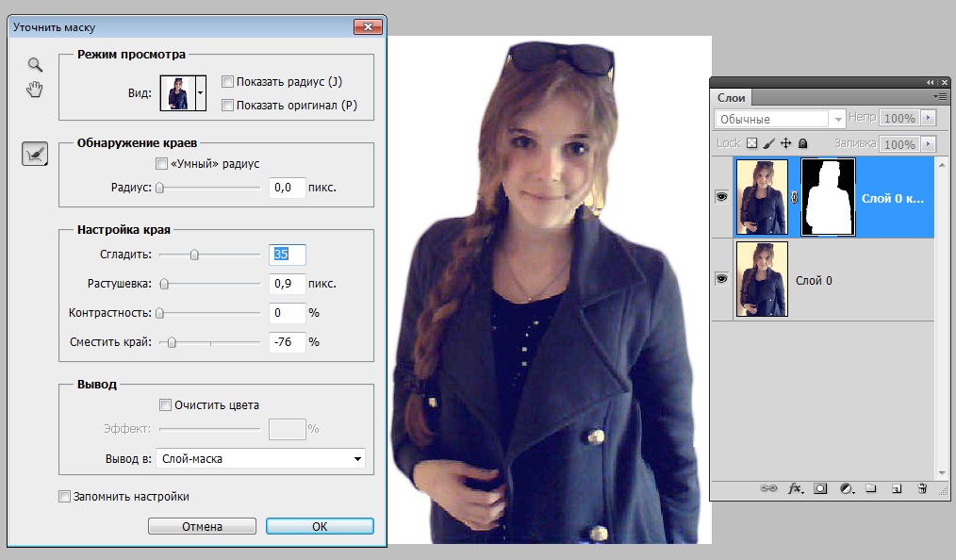Viewport: 956px width, 560px height.
Task: Switch to the Слои tab
Action: (x=731, y=97)
